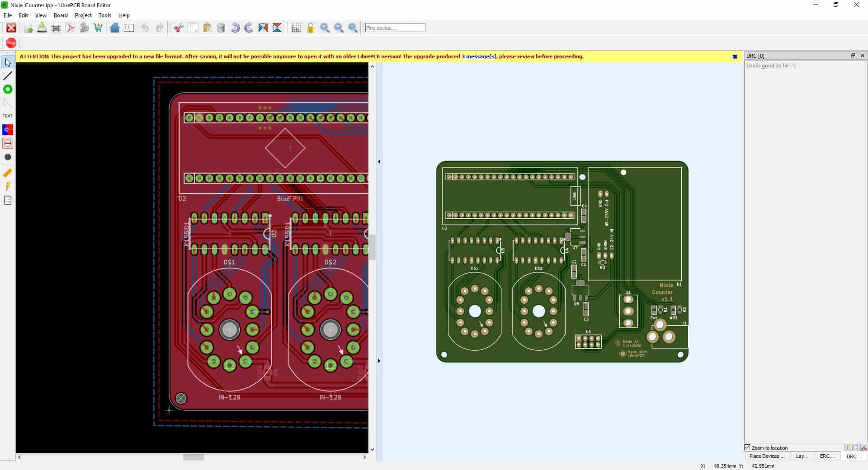
Task: Undock the DRC panel with its float icon
Action: click(853, 56)
